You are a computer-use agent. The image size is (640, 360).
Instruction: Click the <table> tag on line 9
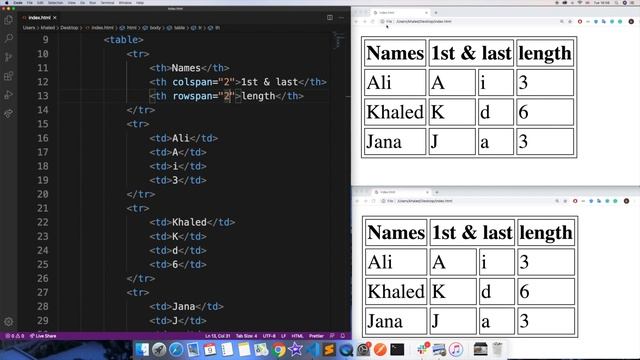point(123,40)
